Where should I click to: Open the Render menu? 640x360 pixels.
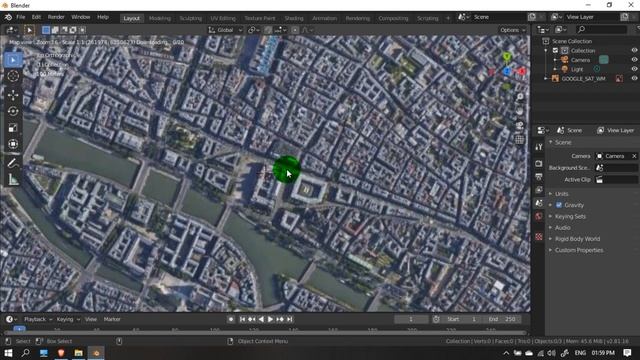coord(56,17)
